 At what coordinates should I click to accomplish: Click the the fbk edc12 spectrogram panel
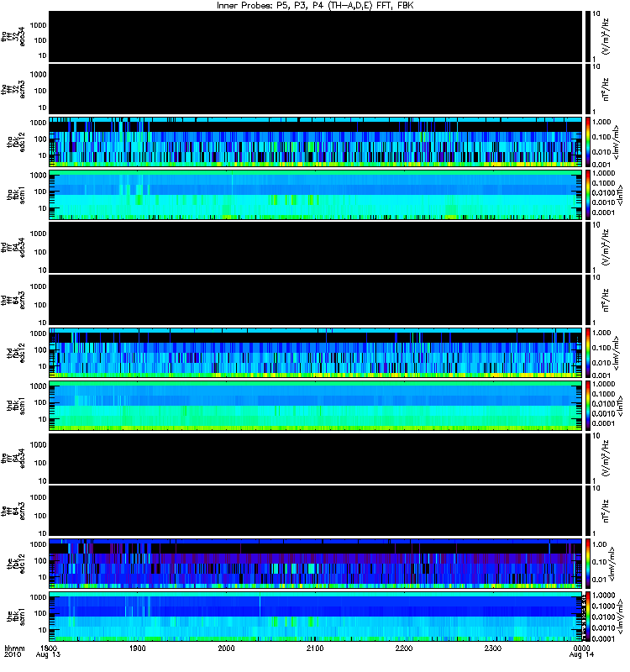(x=316, y=564)
